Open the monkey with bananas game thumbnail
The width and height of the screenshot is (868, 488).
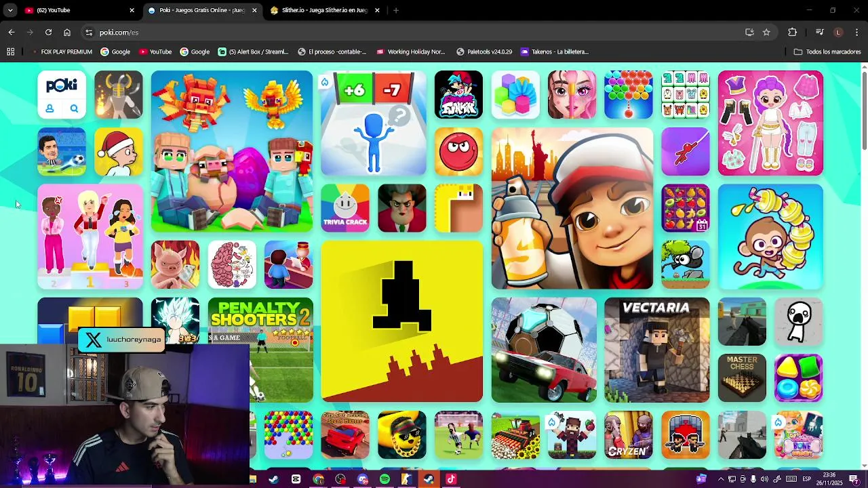pos(770,237)
